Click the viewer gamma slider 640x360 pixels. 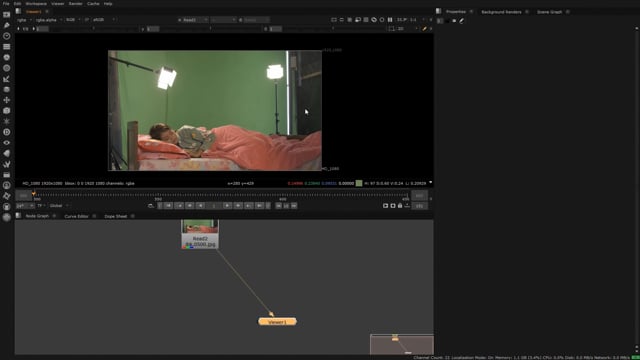click(x=211, y=29)
